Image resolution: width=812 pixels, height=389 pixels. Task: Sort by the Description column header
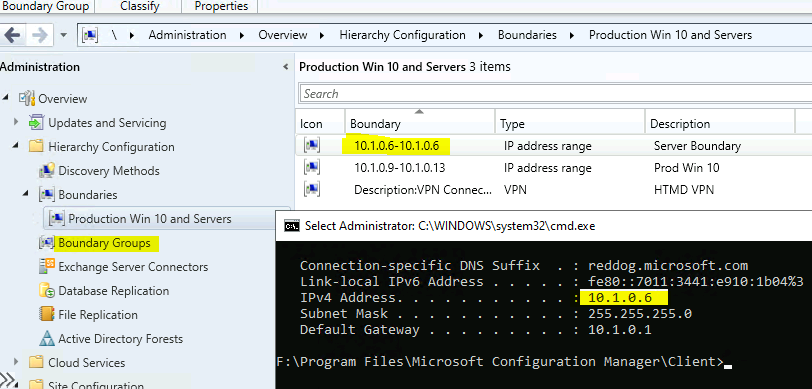(720, 123)
